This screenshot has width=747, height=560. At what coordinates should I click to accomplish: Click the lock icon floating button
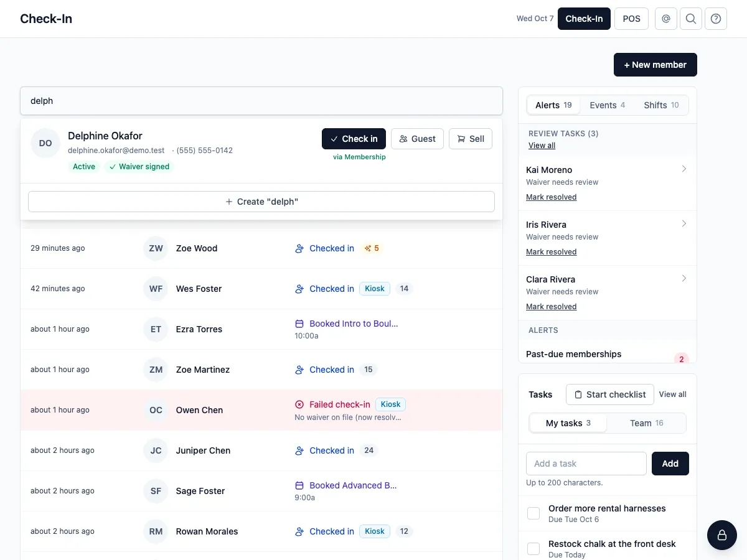coord(722,535)
